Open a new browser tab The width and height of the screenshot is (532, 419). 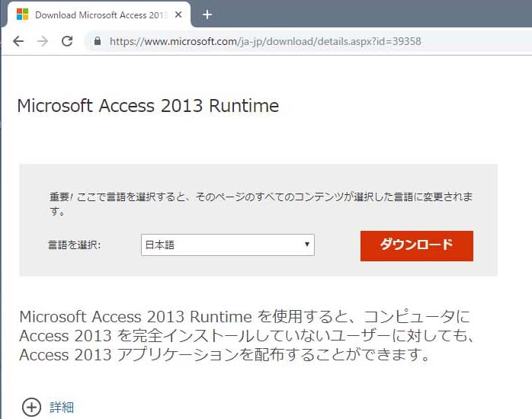[207, 14]
